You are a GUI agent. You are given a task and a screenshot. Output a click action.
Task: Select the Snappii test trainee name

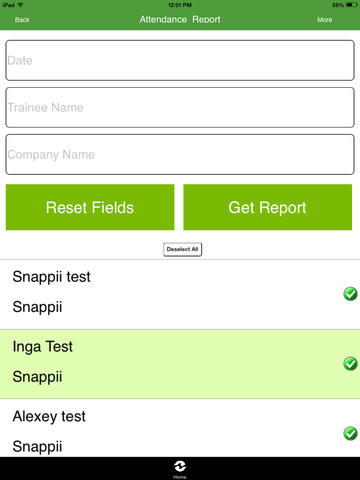pyautogui.click(x=51, y=277)
